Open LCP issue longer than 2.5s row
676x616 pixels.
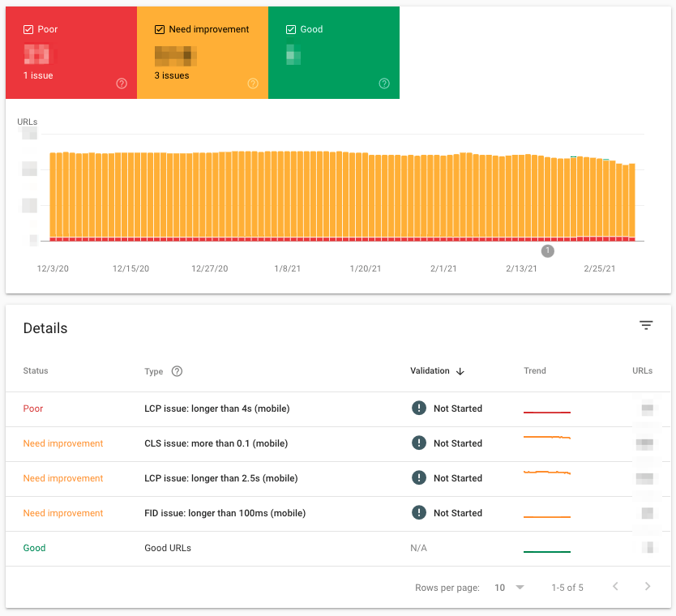pos(338,479)
